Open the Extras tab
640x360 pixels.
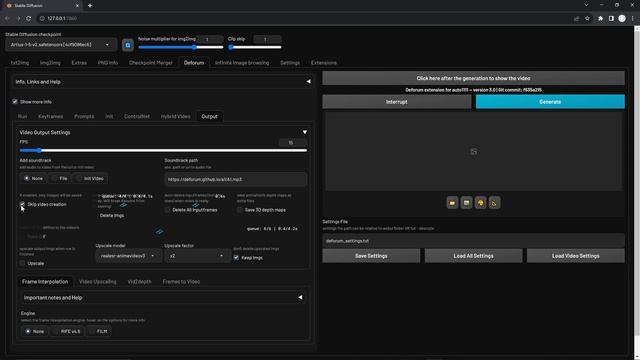[x=79, y=63]
